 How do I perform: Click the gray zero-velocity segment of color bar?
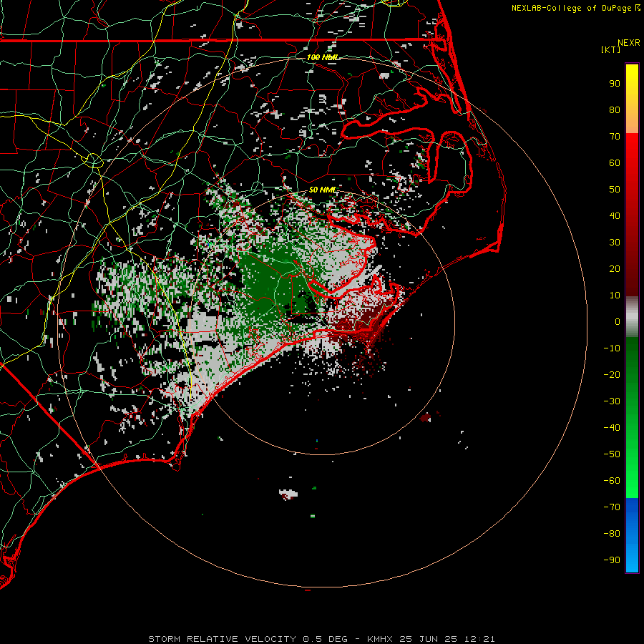click(x=632, y=317)
